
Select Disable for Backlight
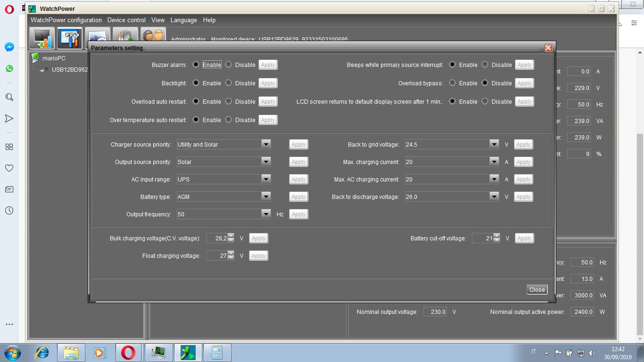(x=229, y=83)
